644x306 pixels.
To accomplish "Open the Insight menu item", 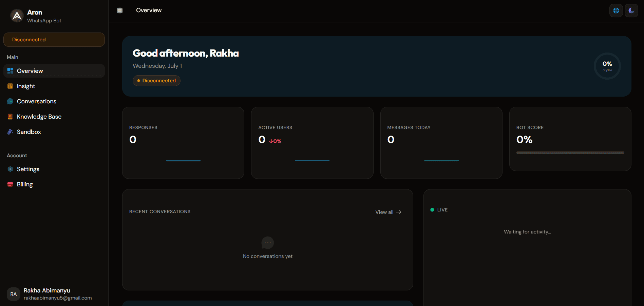I will click(x=54, y=86).
